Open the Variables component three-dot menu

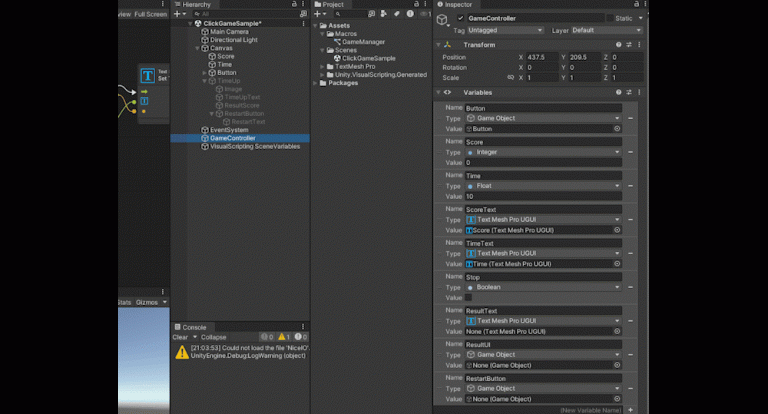(x=639, y=92)
